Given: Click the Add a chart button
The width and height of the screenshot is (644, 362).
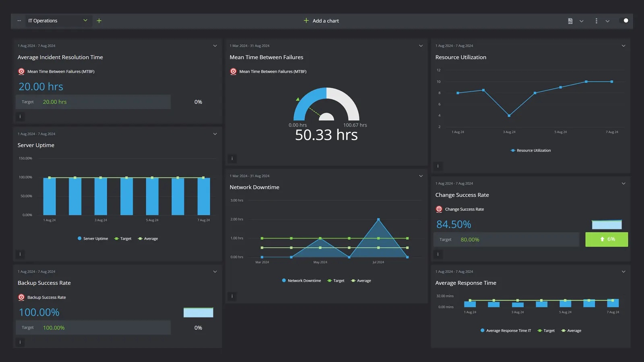Looking at the screenshot, I should [x=321, y=21].
